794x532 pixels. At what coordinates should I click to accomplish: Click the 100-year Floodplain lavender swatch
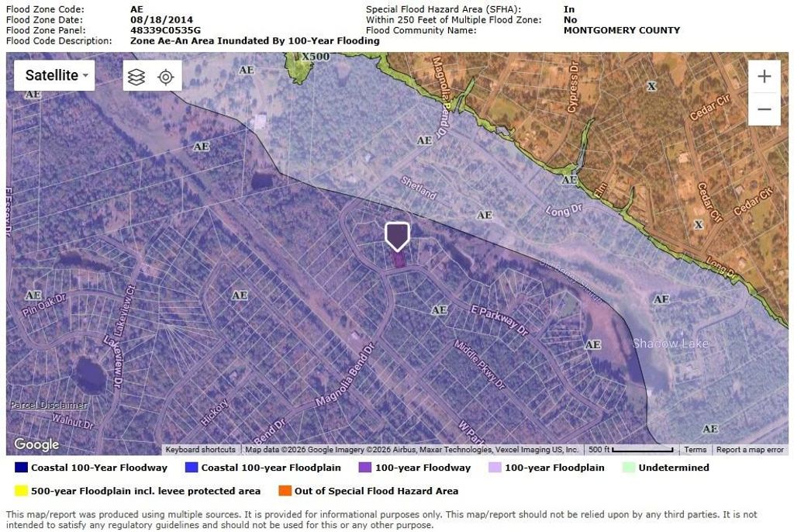[495, 468]
